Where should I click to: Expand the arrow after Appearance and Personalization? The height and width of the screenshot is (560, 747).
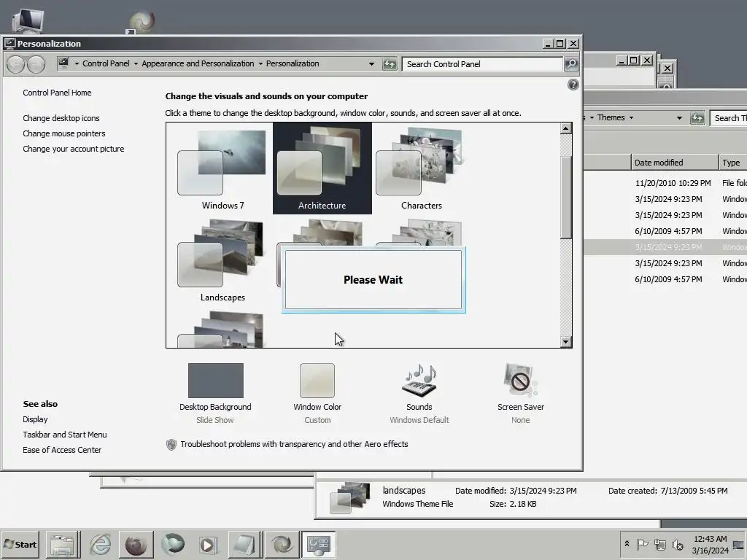260,64
